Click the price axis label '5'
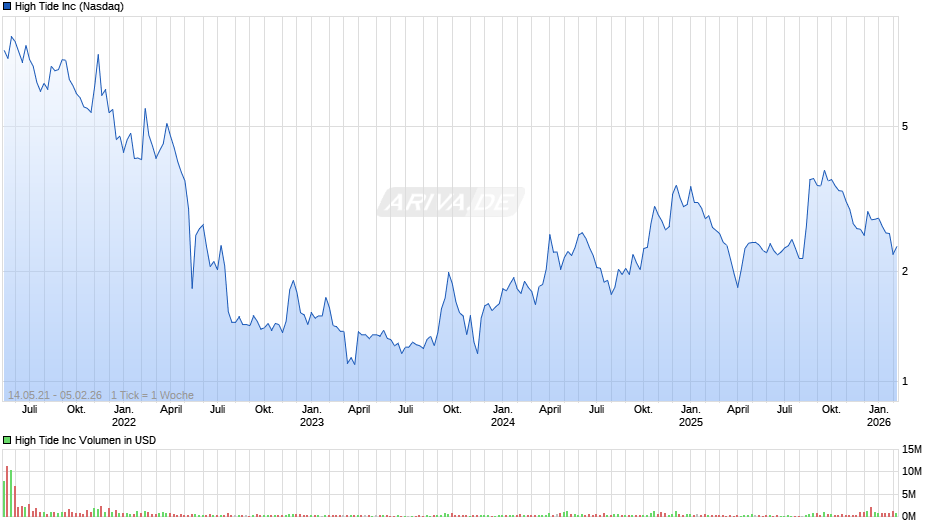The height and width of the screenshot is (526, 940). point(905,127)
